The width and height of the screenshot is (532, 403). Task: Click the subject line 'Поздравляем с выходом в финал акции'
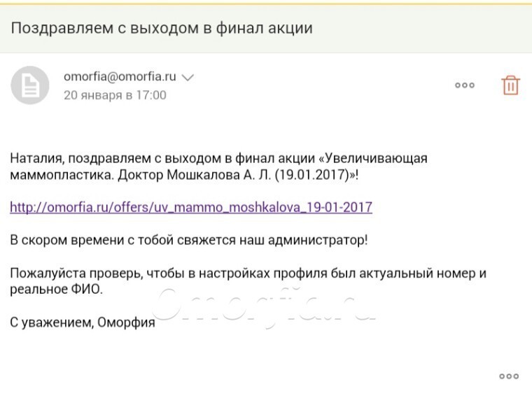pos(162,28)
